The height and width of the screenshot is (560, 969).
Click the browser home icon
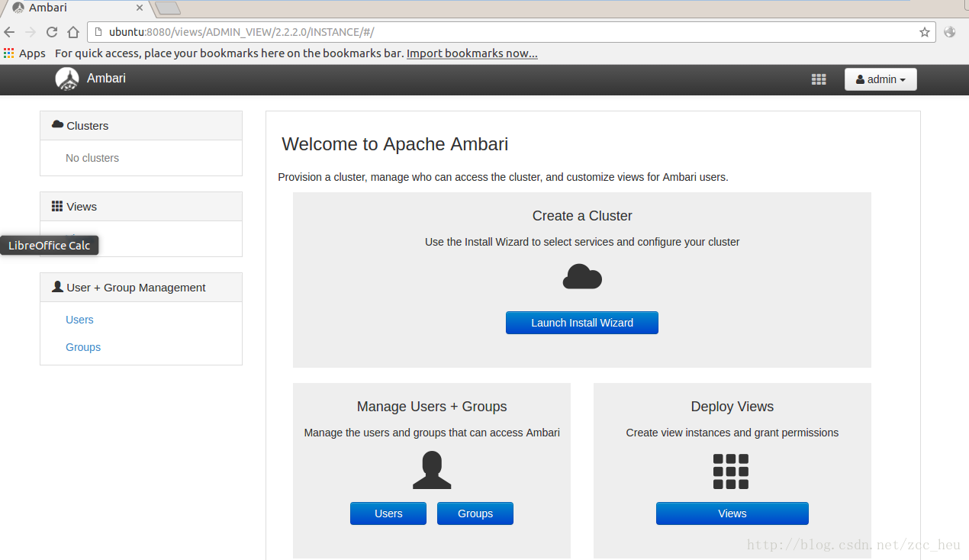click(x=73, y=32)
